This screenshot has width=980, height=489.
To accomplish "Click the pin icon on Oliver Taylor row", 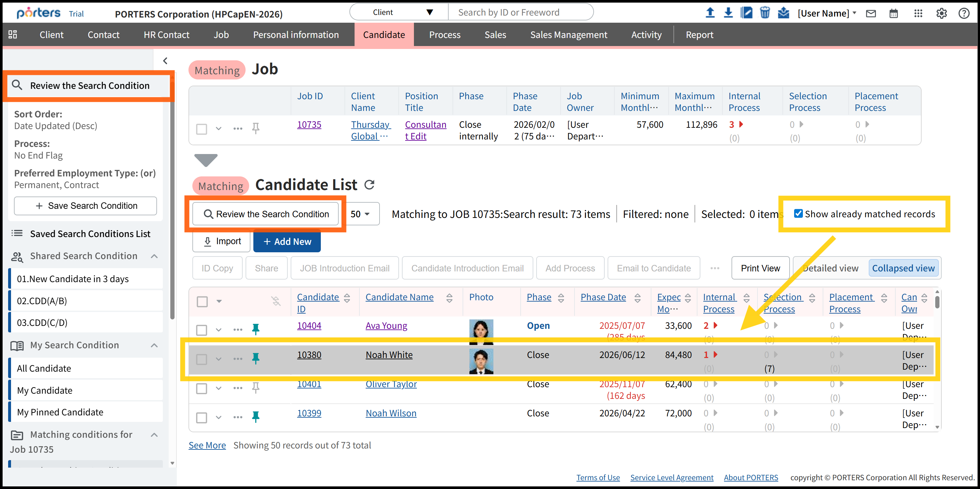I will coord(256,388).
